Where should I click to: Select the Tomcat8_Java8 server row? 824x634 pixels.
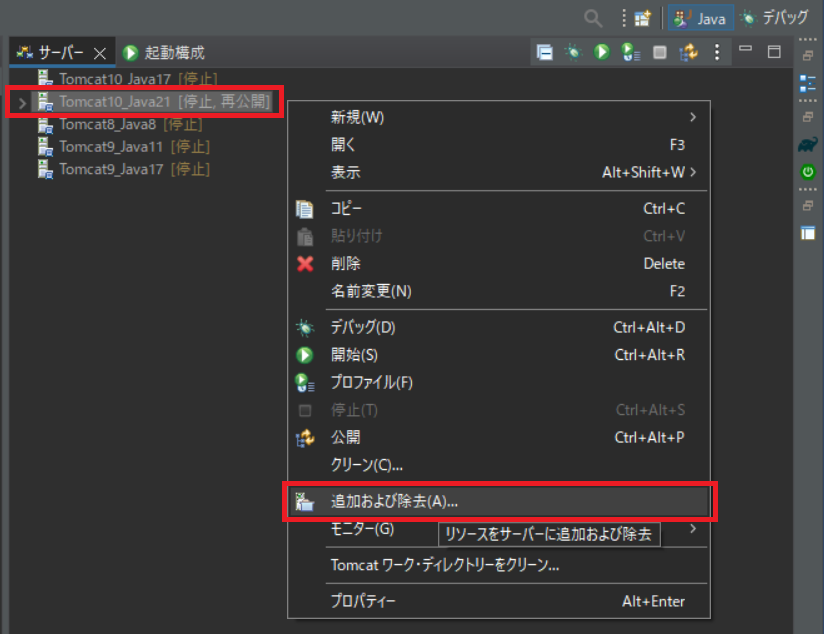tap(120, 125)
